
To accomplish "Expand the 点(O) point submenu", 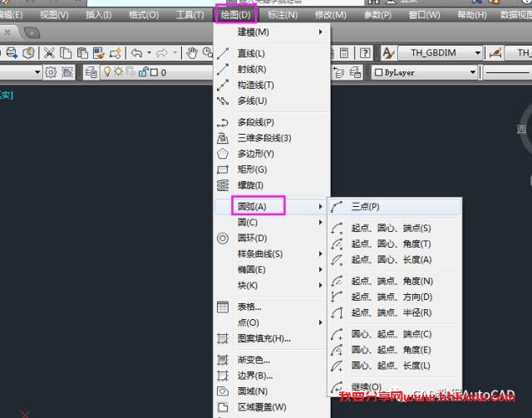I will point(272,322).
